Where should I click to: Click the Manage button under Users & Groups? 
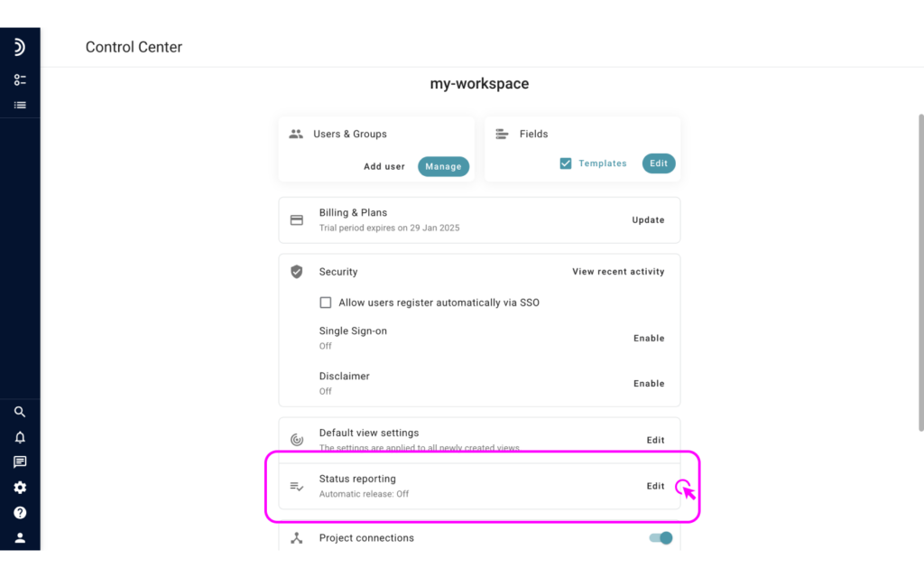click(443, 166)
